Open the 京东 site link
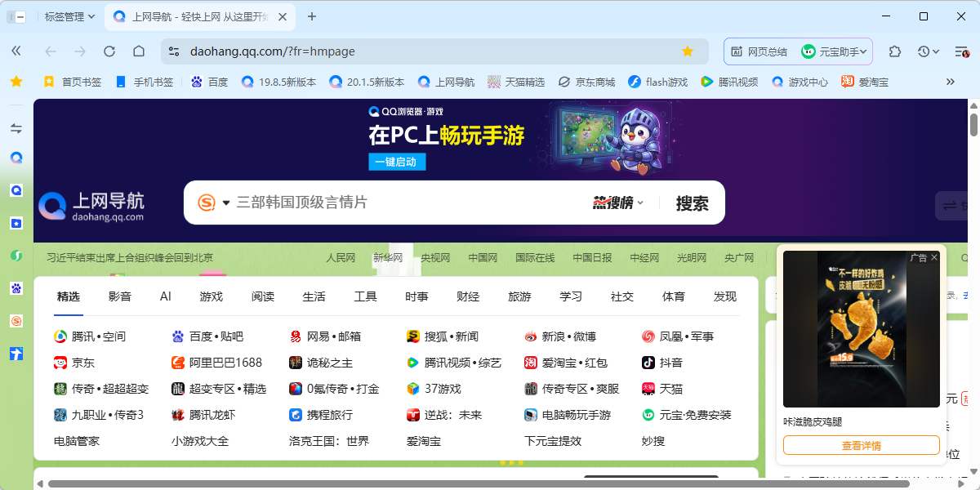Image resolution: width=980 pixels, height=490 pixels. (74, 363)
